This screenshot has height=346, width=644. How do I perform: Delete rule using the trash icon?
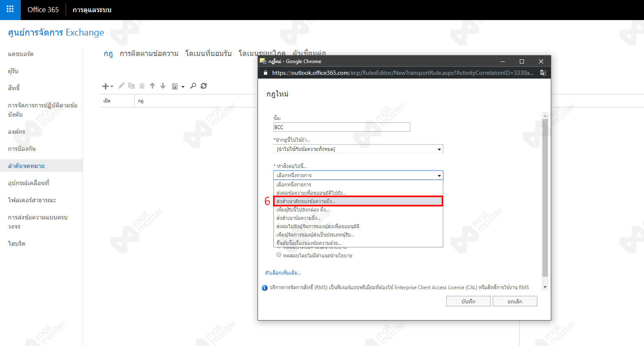click(x=142, y=86)
